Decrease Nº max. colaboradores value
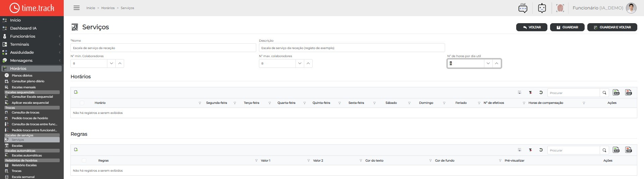 [300, 63]
